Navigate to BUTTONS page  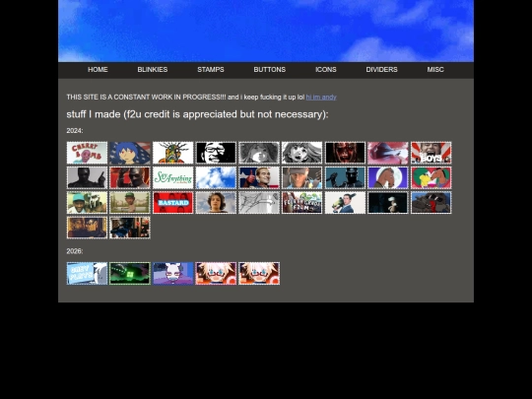pos(270,70)
